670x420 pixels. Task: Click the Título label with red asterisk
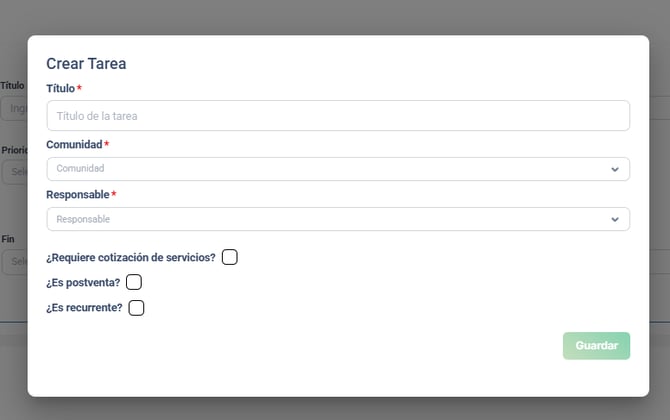(64, 88)
